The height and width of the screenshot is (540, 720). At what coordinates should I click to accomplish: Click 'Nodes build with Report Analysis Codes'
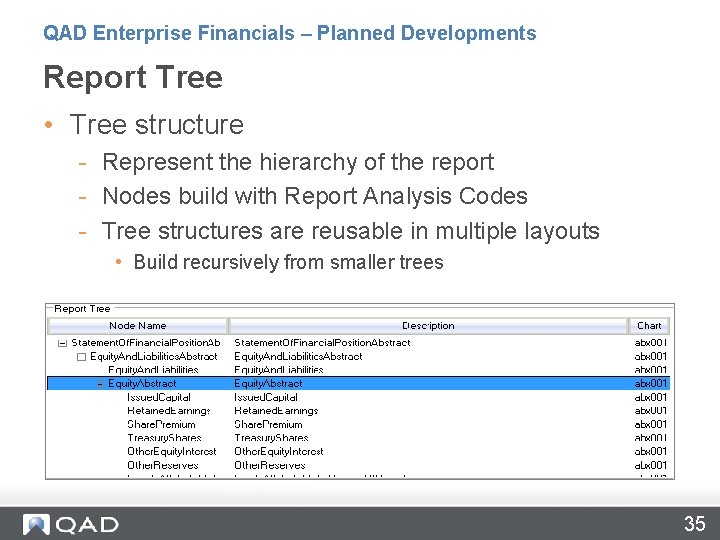(315, 196)
